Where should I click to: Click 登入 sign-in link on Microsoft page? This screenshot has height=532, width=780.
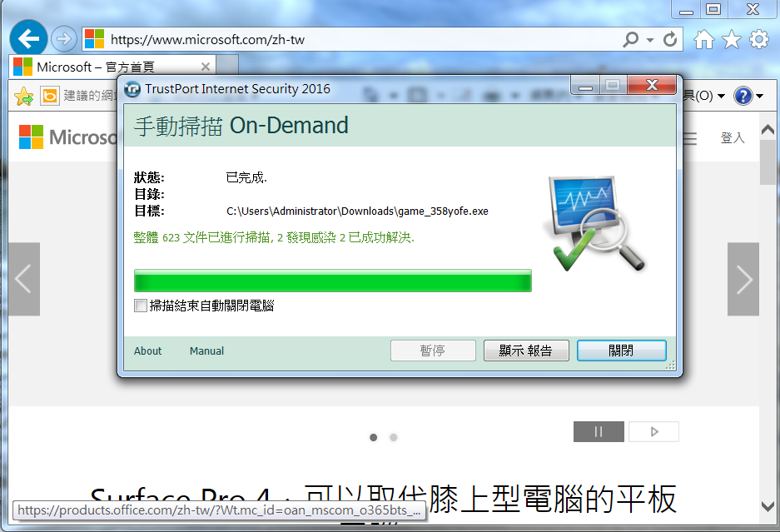(x=733, y=138)
